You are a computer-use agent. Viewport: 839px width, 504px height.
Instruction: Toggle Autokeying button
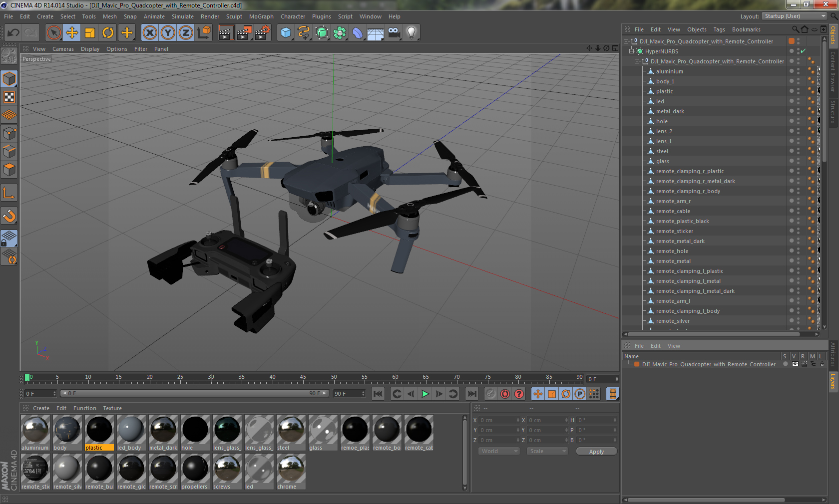click(505, 394)
